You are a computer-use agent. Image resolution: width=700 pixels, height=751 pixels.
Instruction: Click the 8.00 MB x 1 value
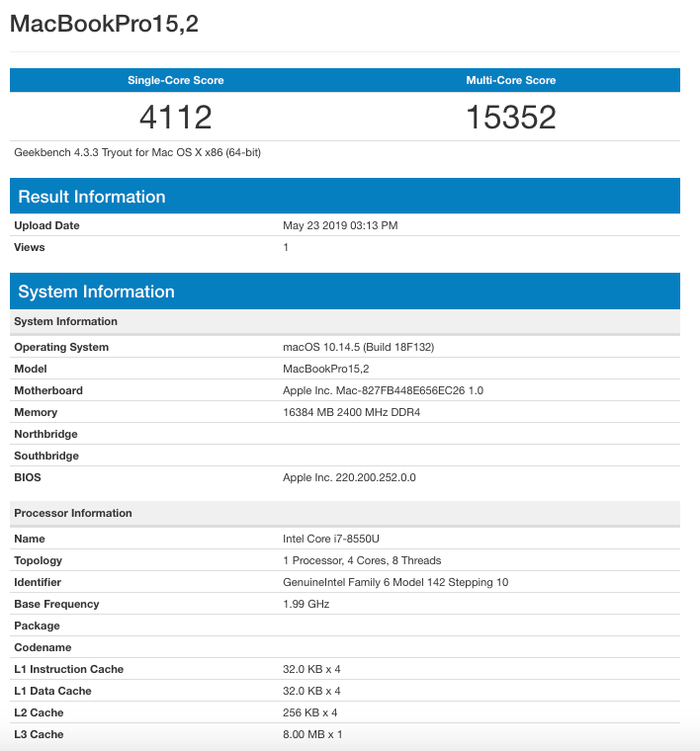312,734
